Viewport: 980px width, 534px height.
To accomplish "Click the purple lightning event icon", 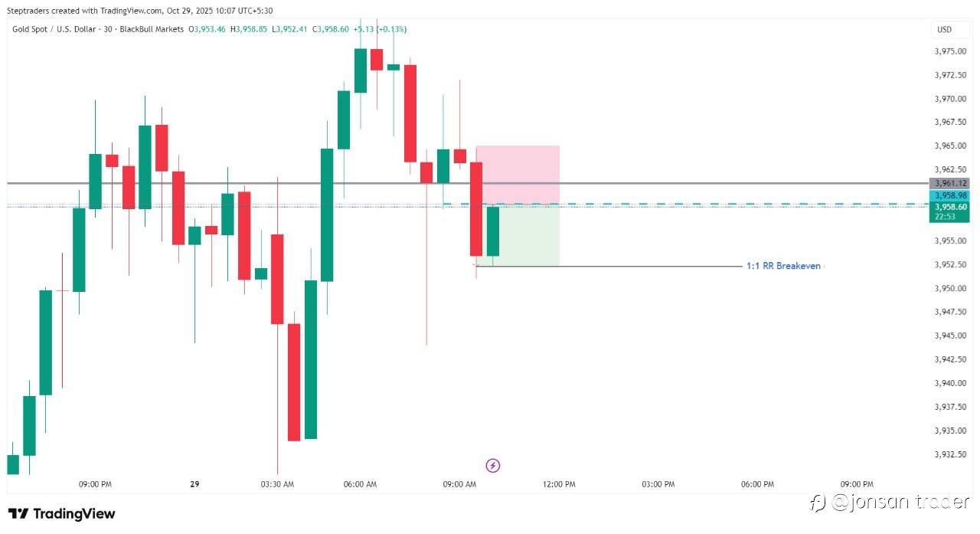I will click(494, 465).
